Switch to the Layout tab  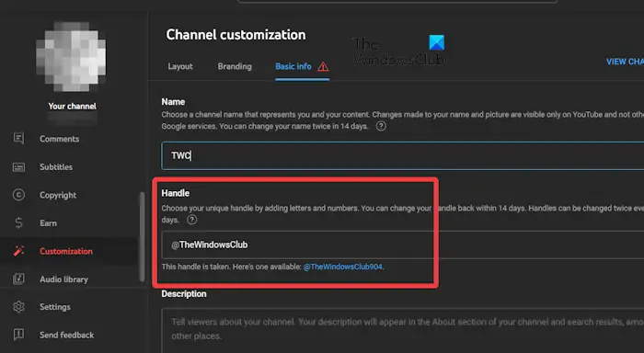pos(180,66)
